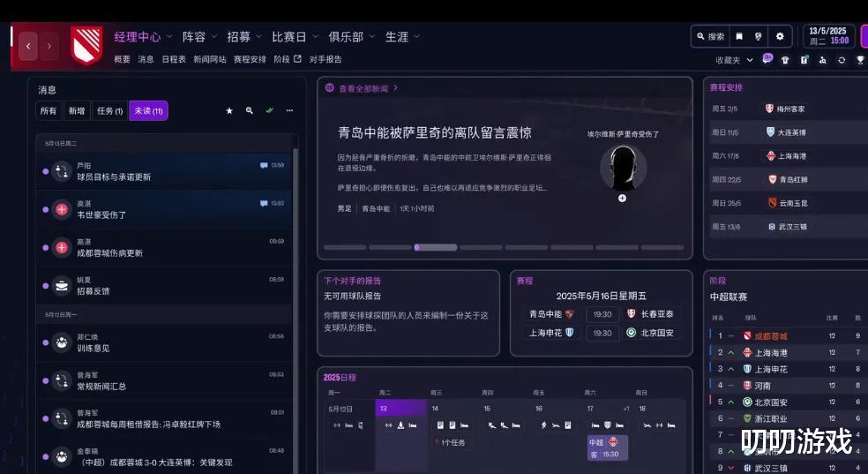The image size is (868, 474).
Task: Search messages with the magnifier icon
Action: click(x=250, y=110)
